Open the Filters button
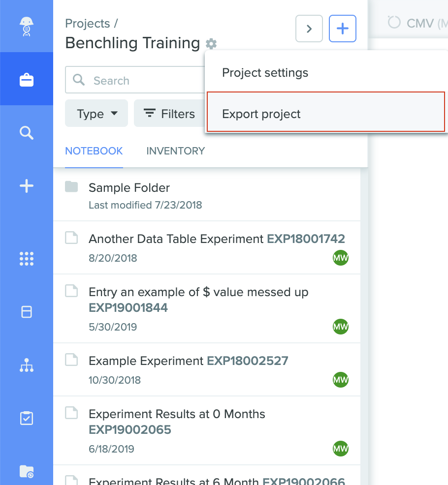This screenshot has height=485, width=448. pos(169,113)
